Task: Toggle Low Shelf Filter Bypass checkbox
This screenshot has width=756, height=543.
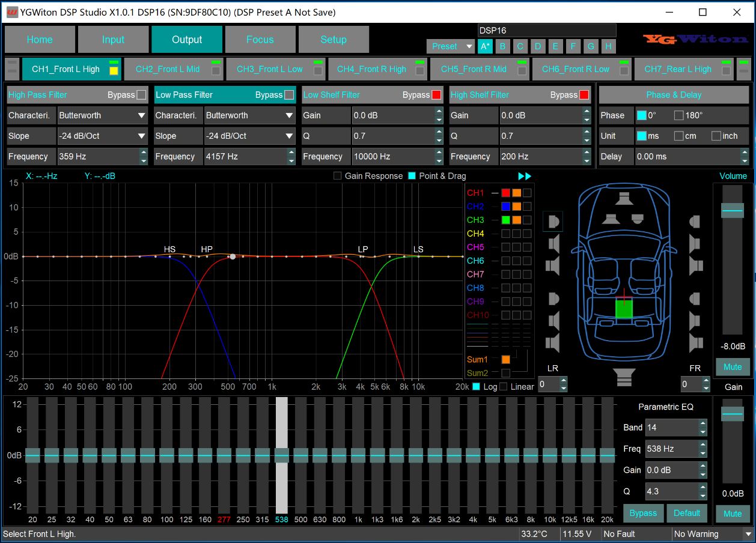Action: (x=436, y=95)
